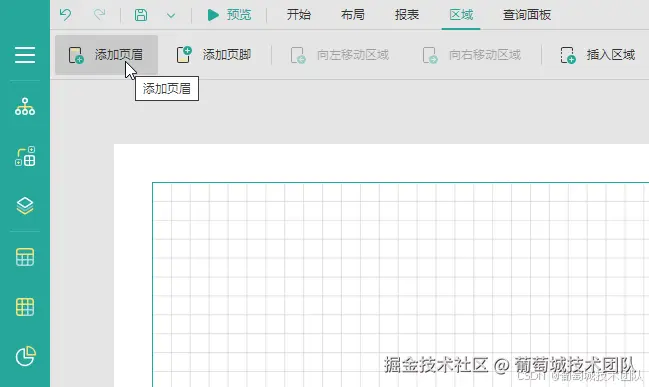649x387 pixels.
Task: Switch to the 开始 tab
Action: click(x=298, y=15)
